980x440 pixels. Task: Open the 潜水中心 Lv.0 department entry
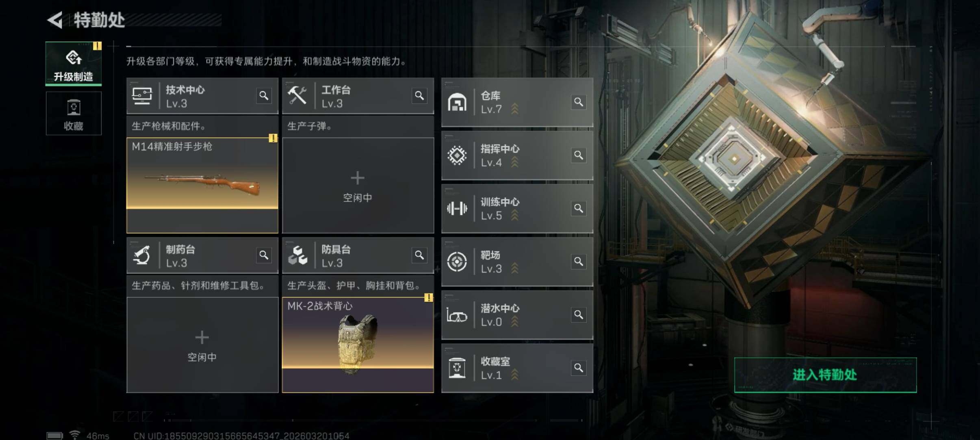[517, 315]
